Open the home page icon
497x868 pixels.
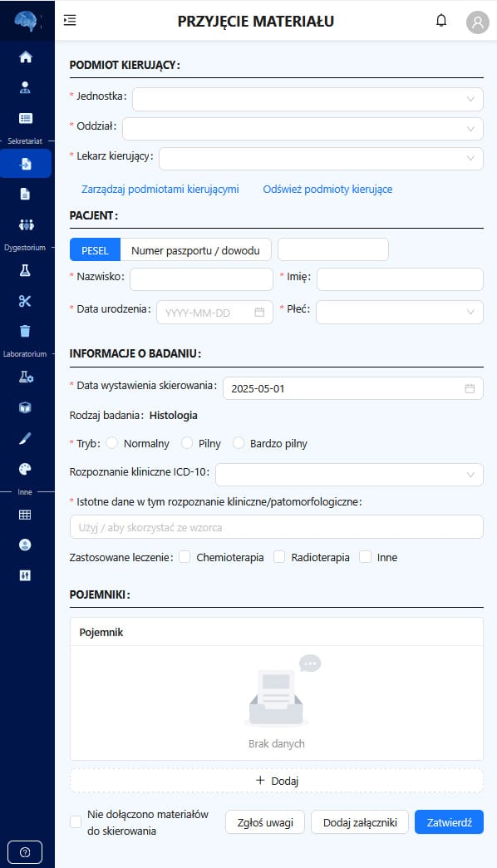pos(26,57)
